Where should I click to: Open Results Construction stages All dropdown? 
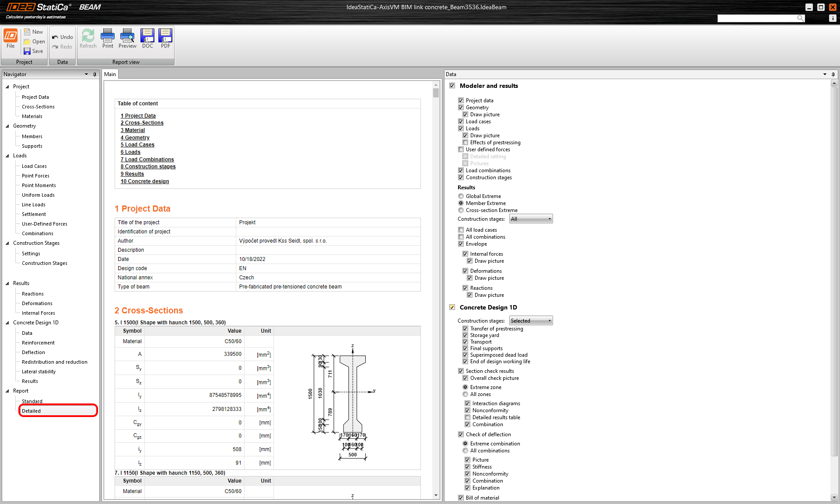click(x=531, y=219)
